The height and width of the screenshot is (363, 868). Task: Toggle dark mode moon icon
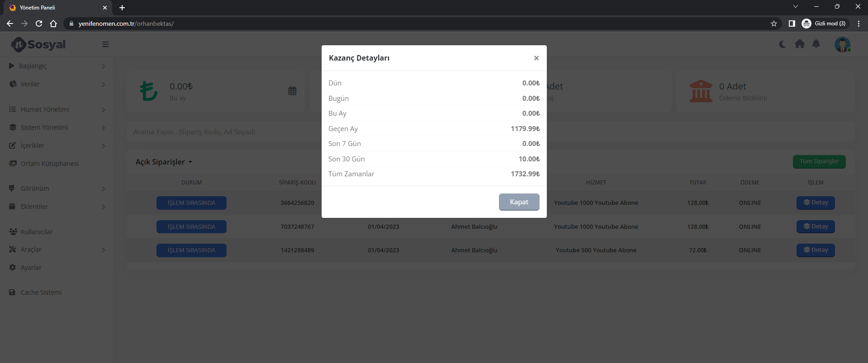[783, 44]
